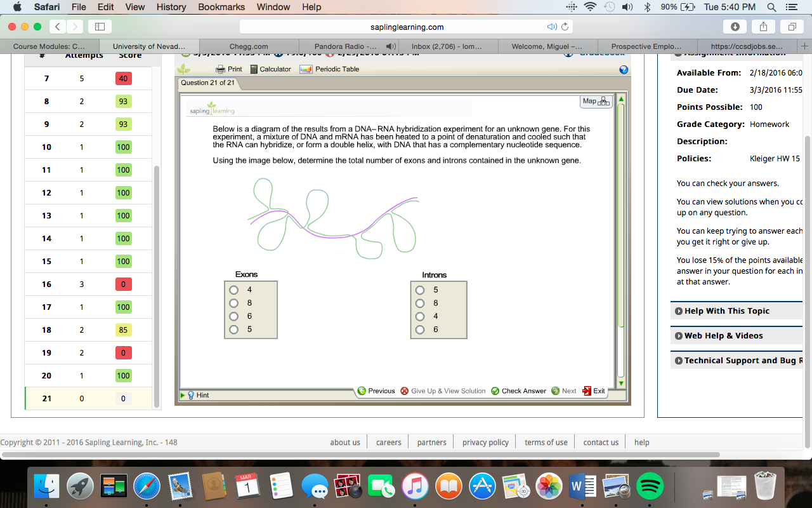812x508 pixels.
Task: Open the Bookmarks menu
Action: pos(221,7)
